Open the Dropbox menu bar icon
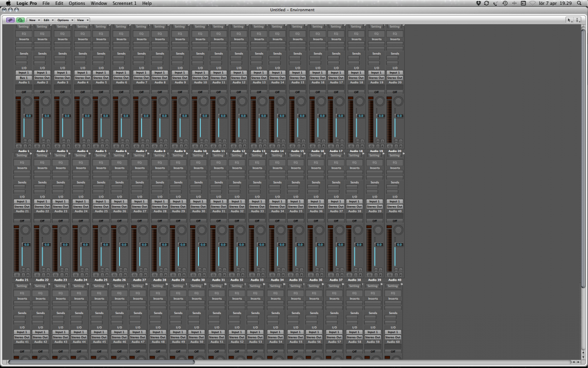Screen dimensions: 588x368 coord(479,3)
